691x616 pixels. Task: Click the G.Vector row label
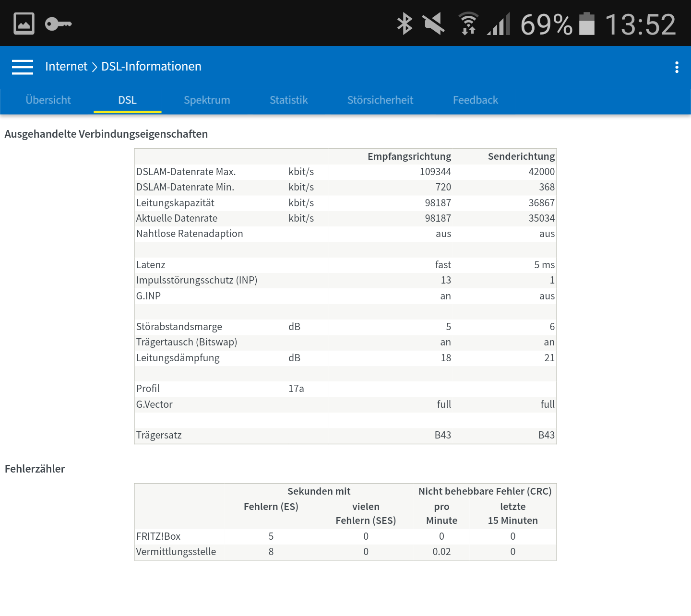[154, 404]
